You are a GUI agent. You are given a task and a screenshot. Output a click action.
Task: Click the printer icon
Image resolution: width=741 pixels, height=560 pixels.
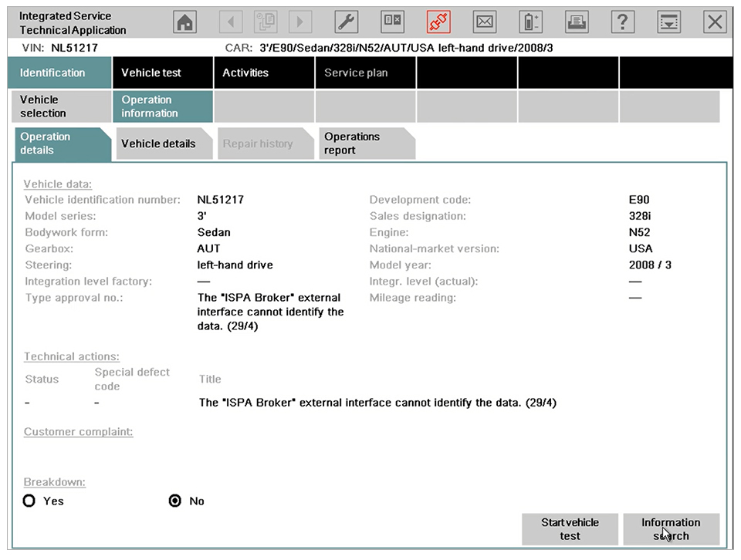pos(577,22)
